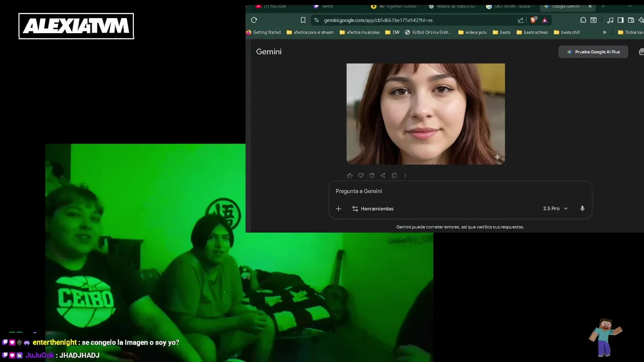Open Herramientas tools menu
The height and width of the screenshot is (362, 644).
373,209
